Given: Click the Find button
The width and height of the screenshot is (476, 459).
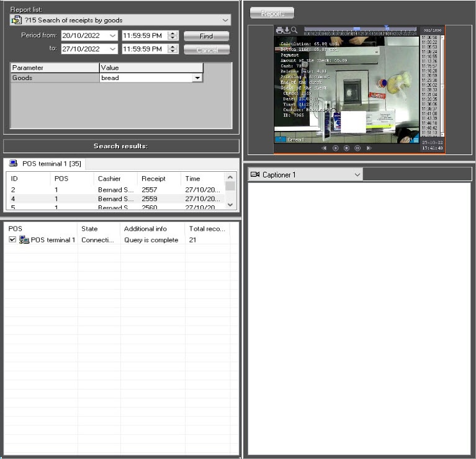Looking at the screenshot, I should (x=206, y=36).
